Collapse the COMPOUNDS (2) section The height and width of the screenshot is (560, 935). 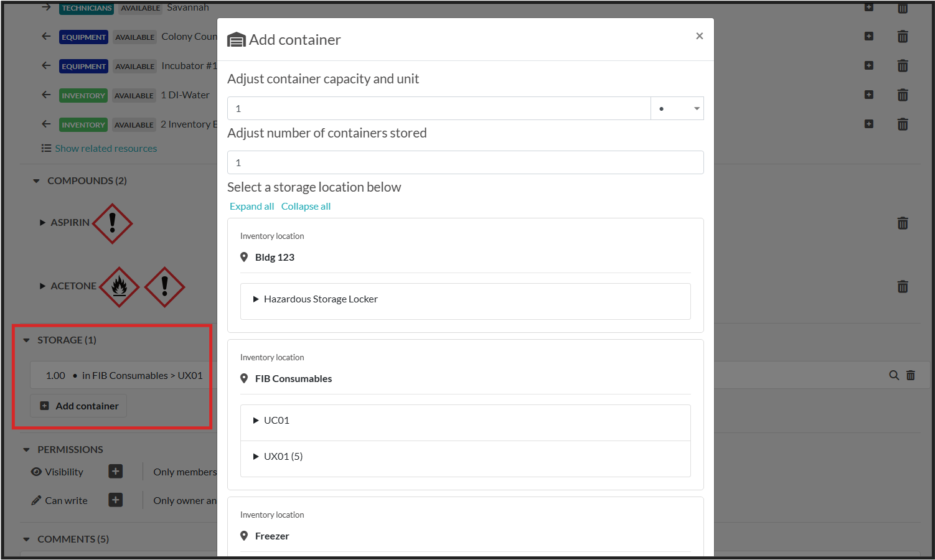point(36,181)
